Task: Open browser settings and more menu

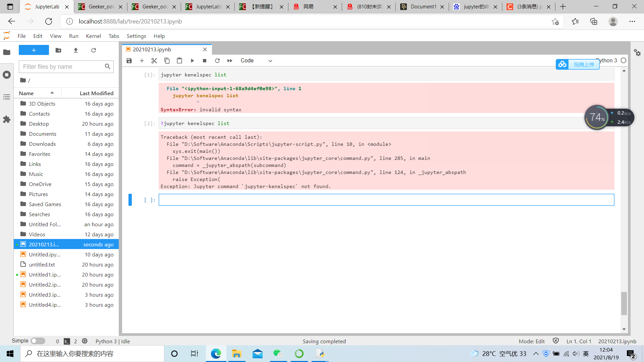Action: (x=632, y=21)
